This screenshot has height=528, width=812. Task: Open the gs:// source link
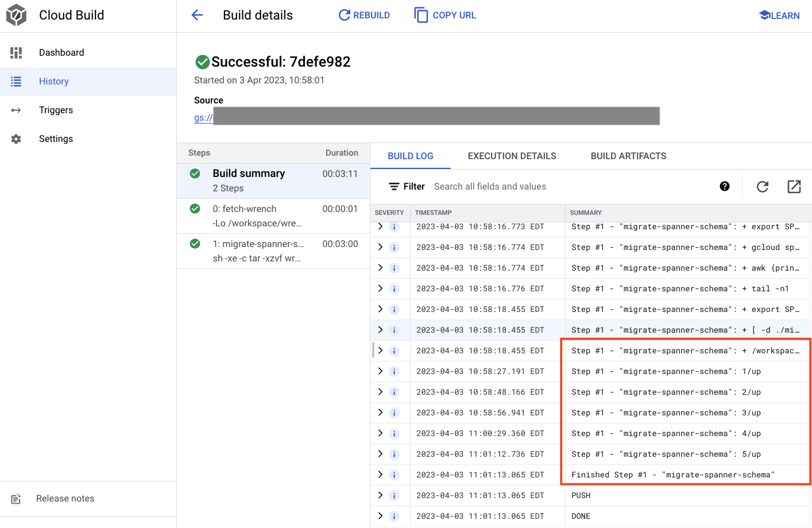[x=203, y=117]
